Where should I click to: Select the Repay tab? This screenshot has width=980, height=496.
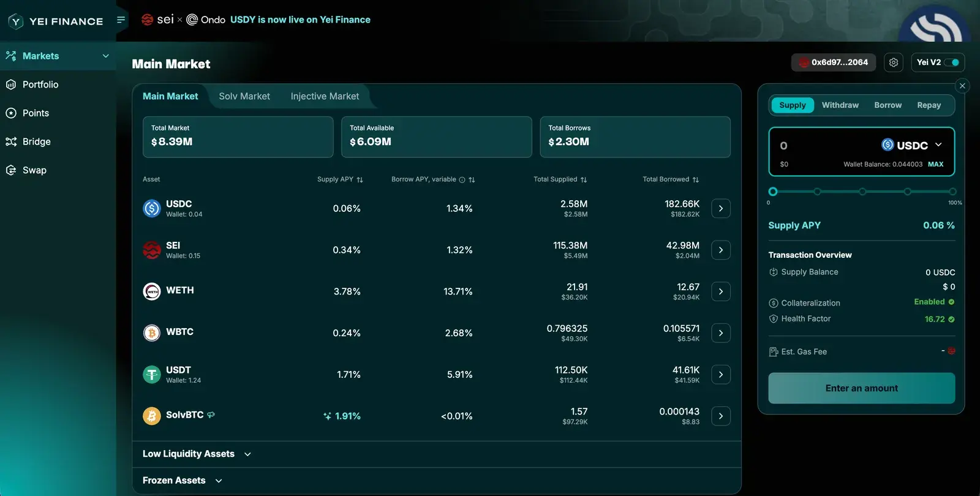[929, 105]
